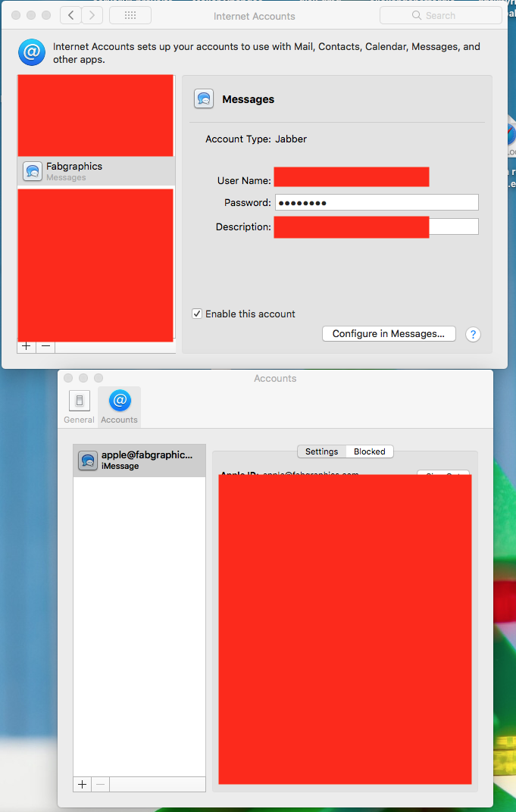Switch to the Settings segment
The width and height of the screenshot is (516, 812).
click(322, 451)
